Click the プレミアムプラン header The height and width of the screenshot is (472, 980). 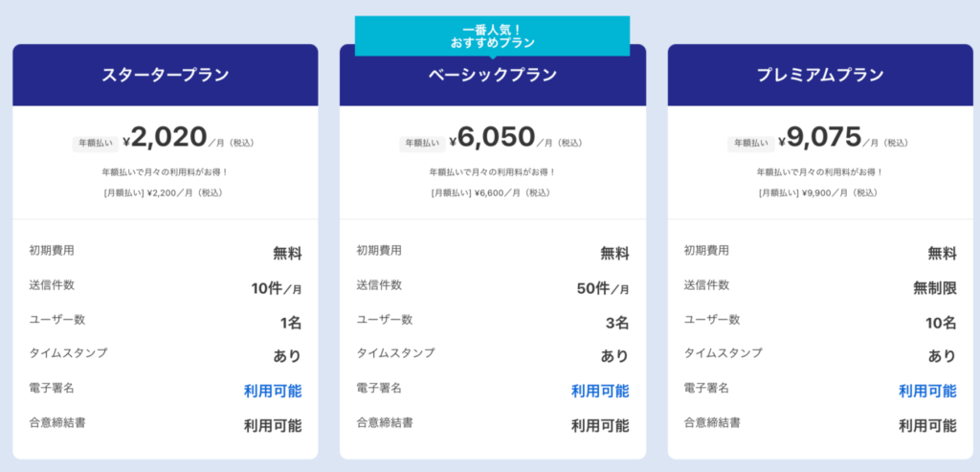820,75
